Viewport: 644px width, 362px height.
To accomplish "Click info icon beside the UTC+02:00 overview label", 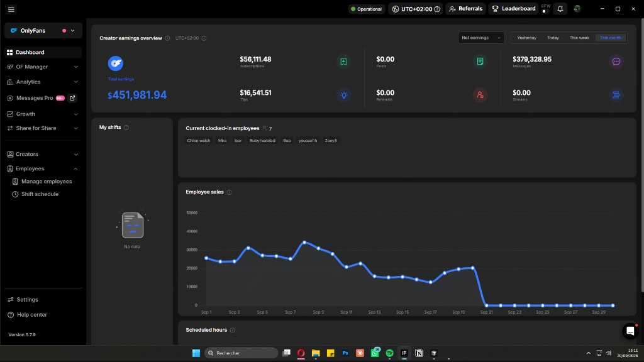I will pyautogui.click(x=204, y=38).
